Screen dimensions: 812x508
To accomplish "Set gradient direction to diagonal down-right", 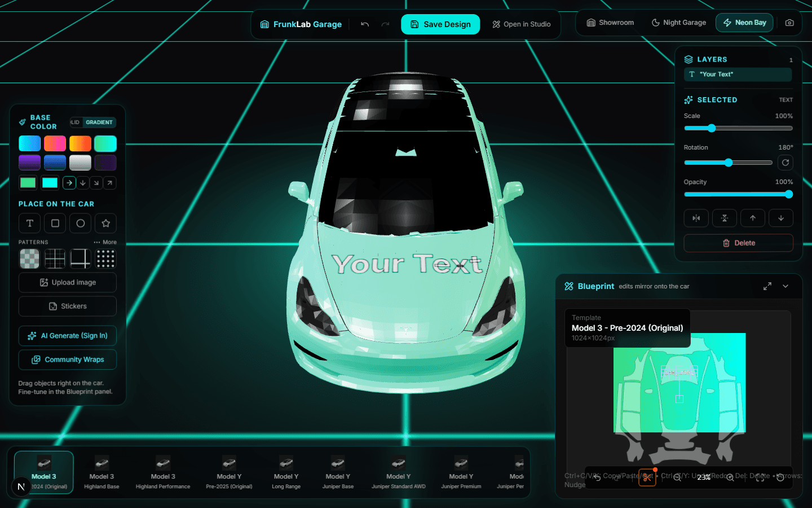I will coord(96,183).
